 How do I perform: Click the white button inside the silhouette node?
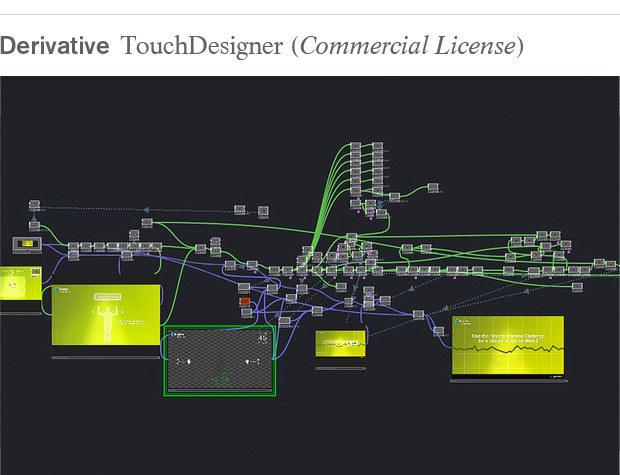point(108,297)
